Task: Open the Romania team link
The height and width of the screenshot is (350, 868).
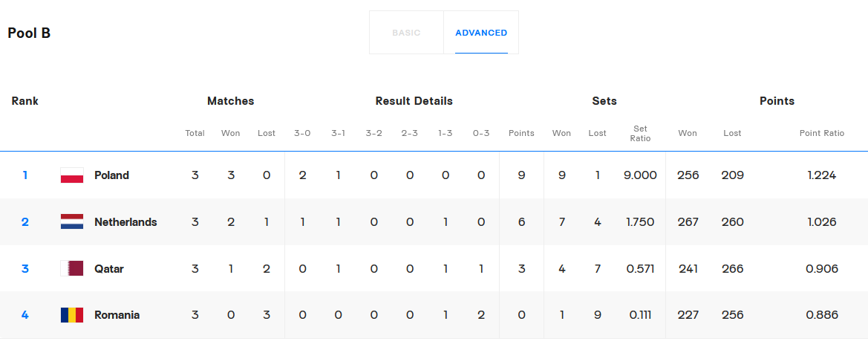Action: coord(117,315)
